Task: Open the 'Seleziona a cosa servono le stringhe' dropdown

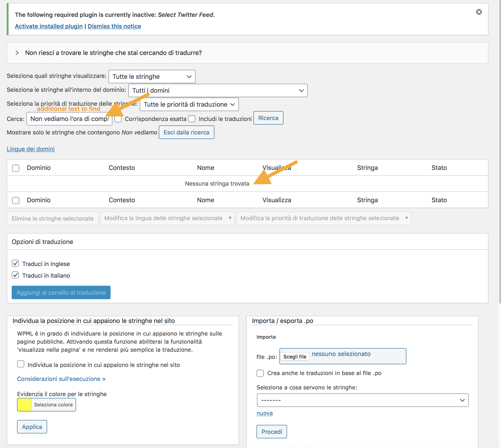Action: coord(362,400)
